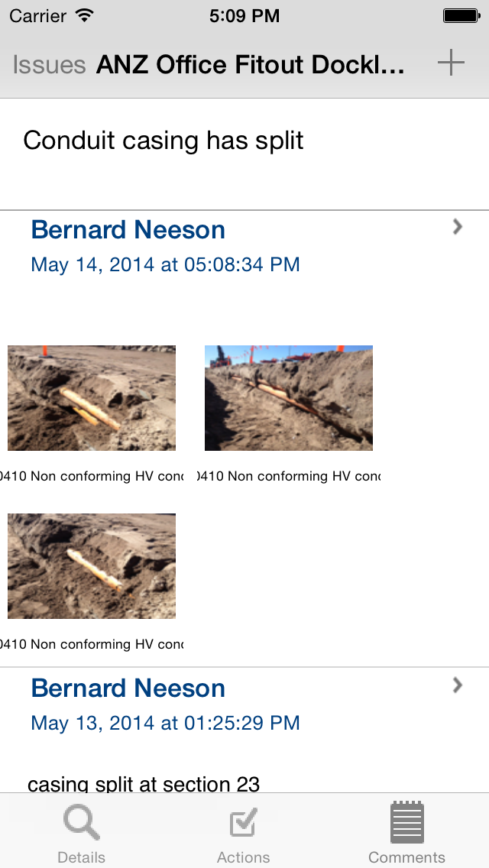Tap 'casing split at section 23' text
This screenshot has width=489, height=868.
(x=144, y=783)
